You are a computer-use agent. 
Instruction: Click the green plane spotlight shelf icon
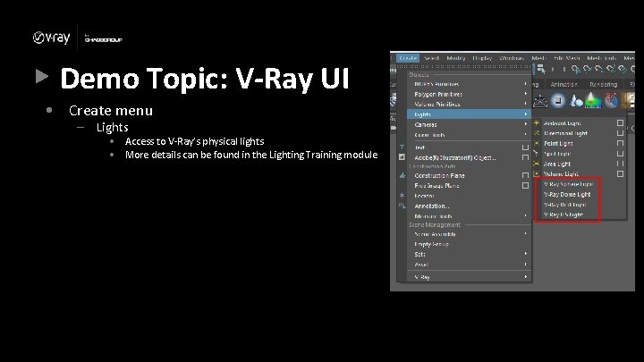593,100
